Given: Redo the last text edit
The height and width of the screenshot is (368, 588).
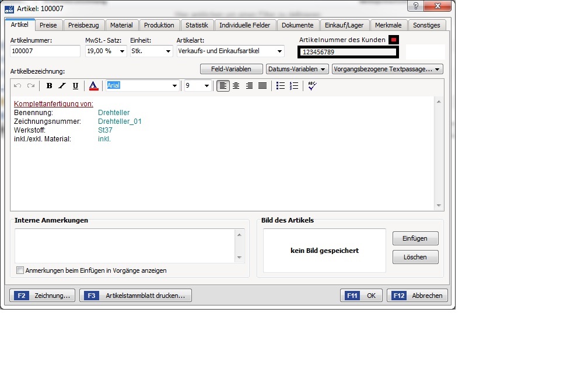Looking at the screenshot, I should click(x=31, y=86).
